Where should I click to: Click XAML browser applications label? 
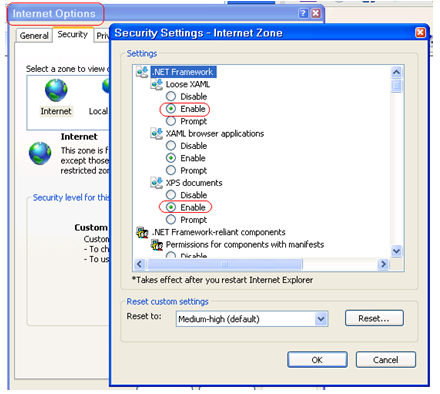point(215,134)
